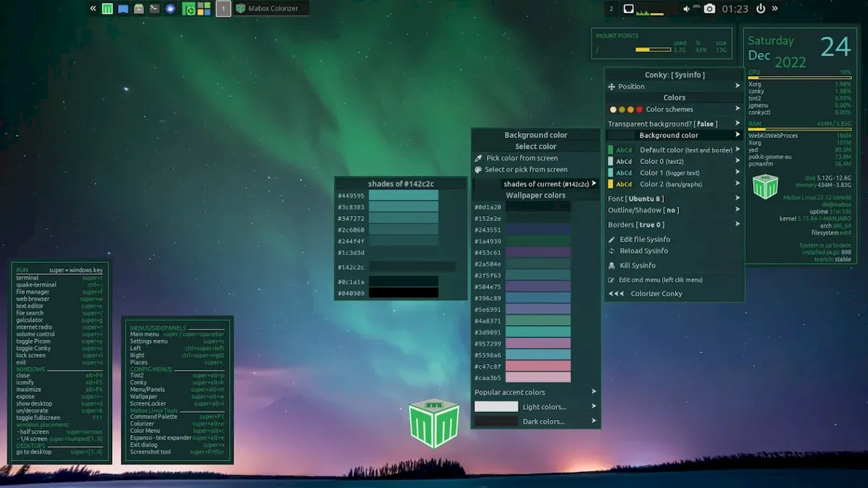This screenshot has width=868, height=488.
Task: Open the screenshot camera icon
Action: point(710,9)
